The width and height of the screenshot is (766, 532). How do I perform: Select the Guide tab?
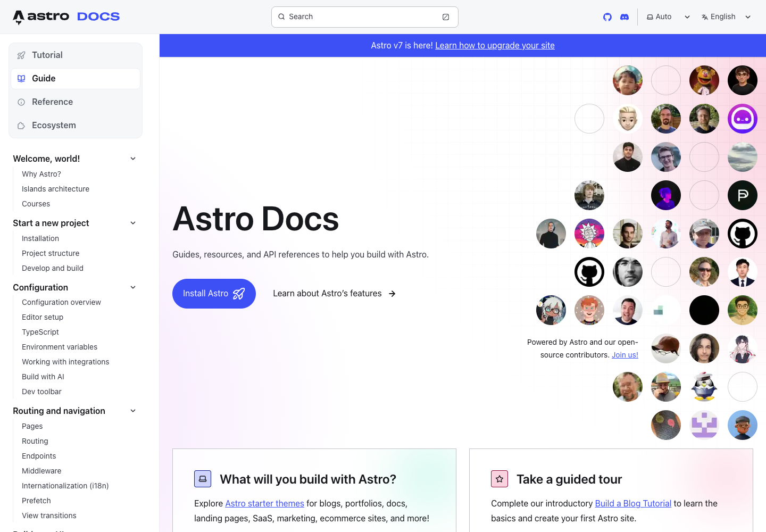click(76, 79)
